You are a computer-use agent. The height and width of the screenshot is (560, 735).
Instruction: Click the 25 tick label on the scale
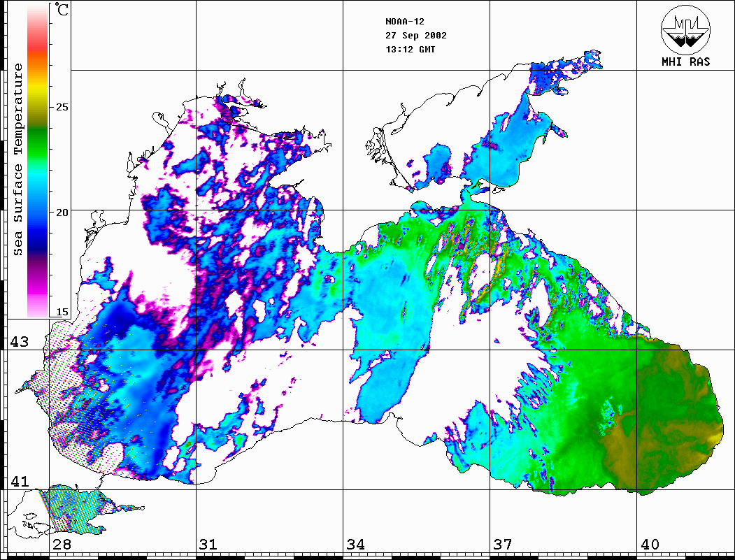pyautogui.click(x=62, y=107)
